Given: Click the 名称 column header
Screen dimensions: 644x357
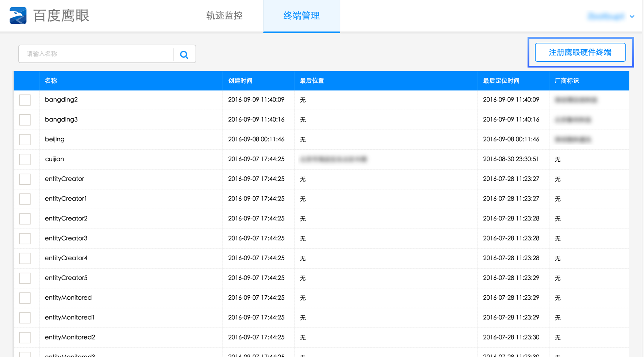Looking at the screenshot, I should tap(51, 81).
